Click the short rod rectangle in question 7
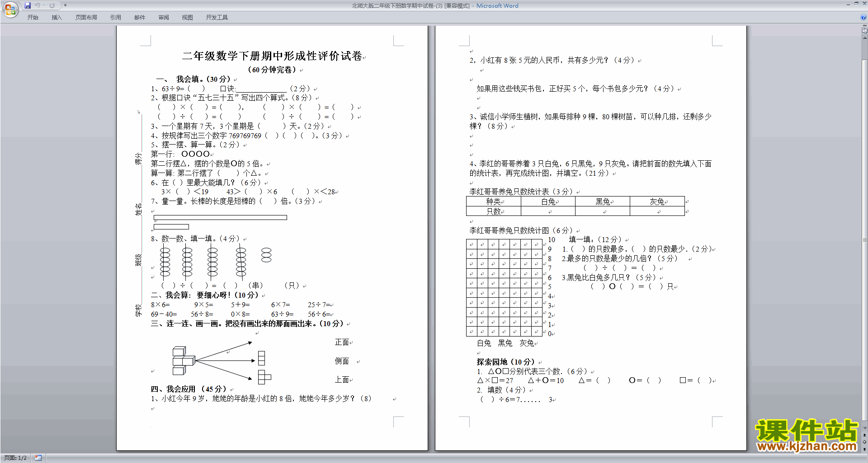The image size is (868, 463). (x=171, y=227)
